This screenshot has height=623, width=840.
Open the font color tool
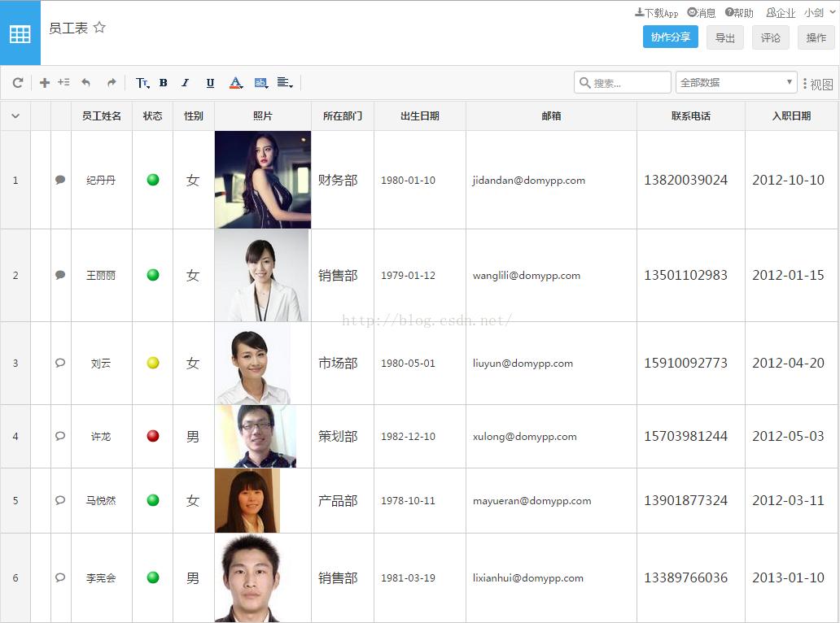coord(235,82)
